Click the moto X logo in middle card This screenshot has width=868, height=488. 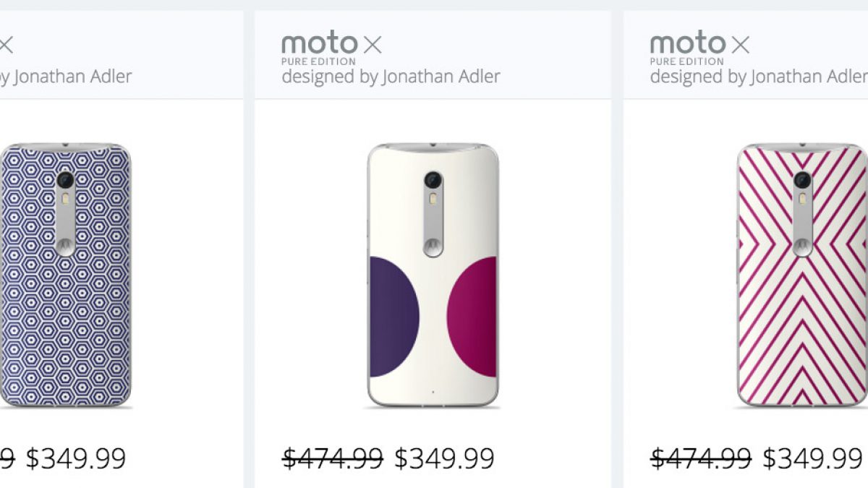coord(331,45)
